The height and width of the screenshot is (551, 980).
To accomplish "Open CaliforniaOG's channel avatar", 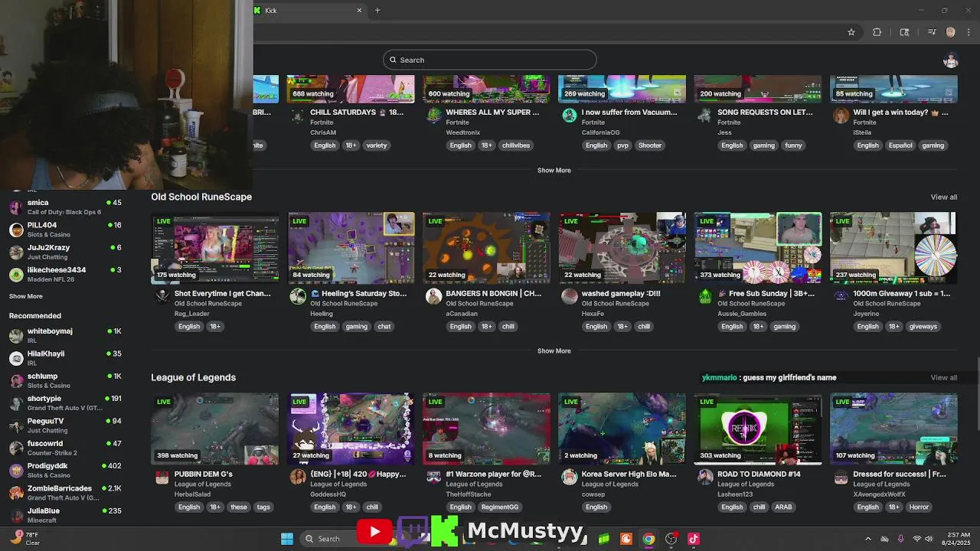I will point(570,116).
